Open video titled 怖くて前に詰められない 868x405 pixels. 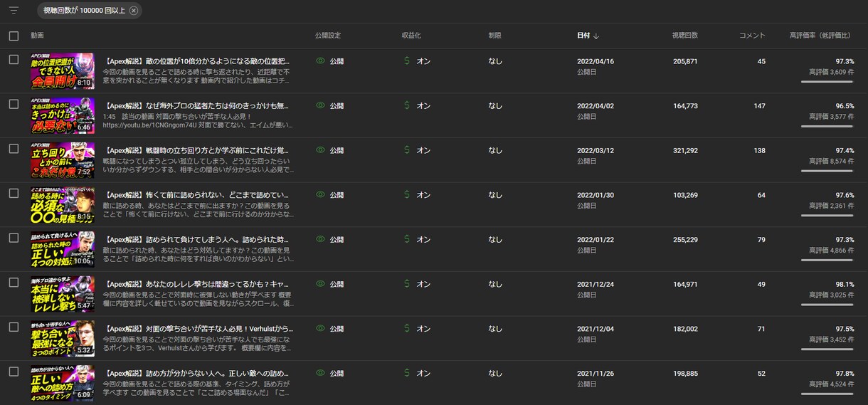[197, 194]
